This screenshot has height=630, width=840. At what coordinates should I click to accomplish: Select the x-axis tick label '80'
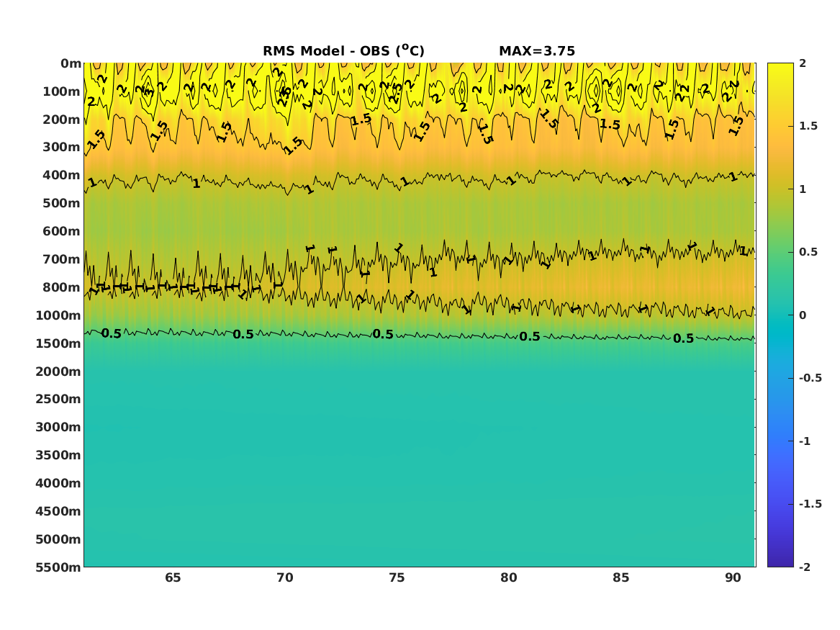[509, 577]
